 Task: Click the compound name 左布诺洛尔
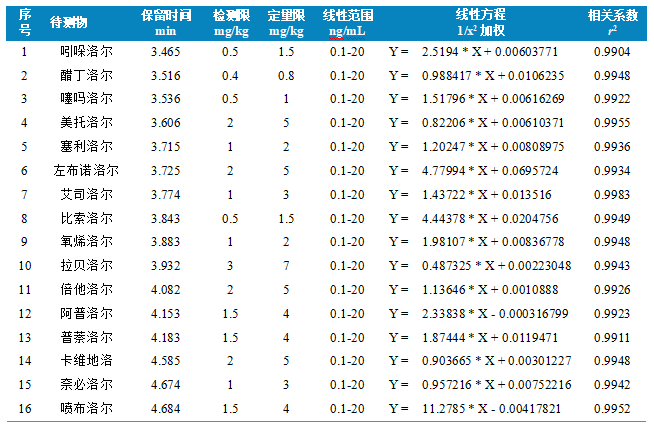[x=86, y=170]
